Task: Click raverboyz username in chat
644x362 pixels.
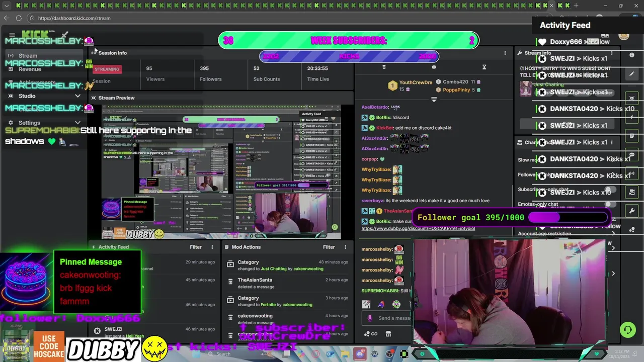Action: click(372, 201)
